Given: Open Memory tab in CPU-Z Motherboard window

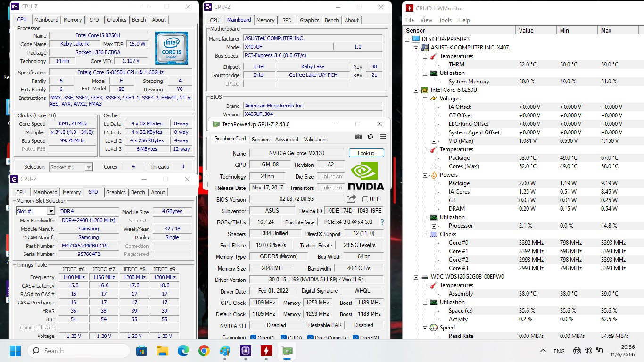Looking at the screenshot, I should 265,20.
